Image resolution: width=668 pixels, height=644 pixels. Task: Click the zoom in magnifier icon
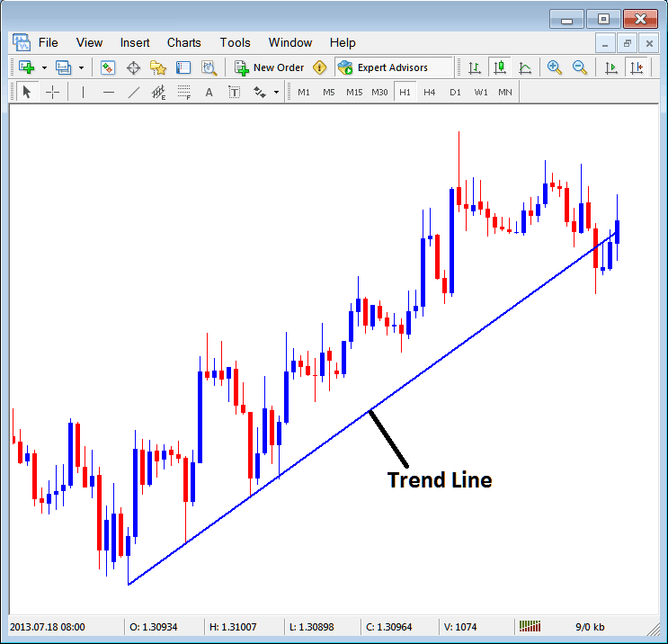click(555, 67)
